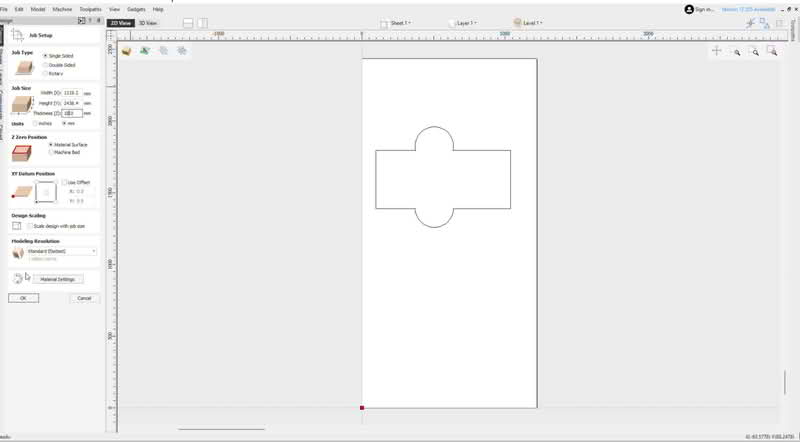Click the second green icon above canvas
The width and height of the screenshot is (800, 442).
point(145,51)
